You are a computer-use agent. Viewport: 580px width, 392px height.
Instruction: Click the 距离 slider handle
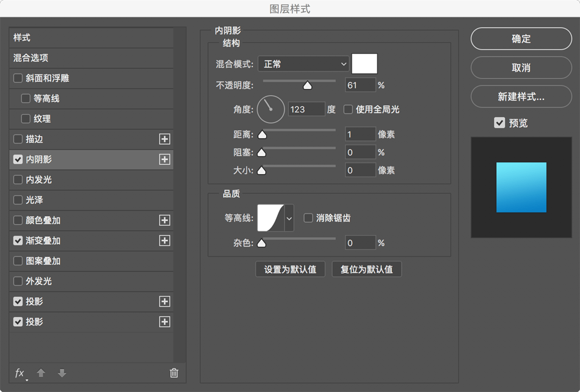263,134
